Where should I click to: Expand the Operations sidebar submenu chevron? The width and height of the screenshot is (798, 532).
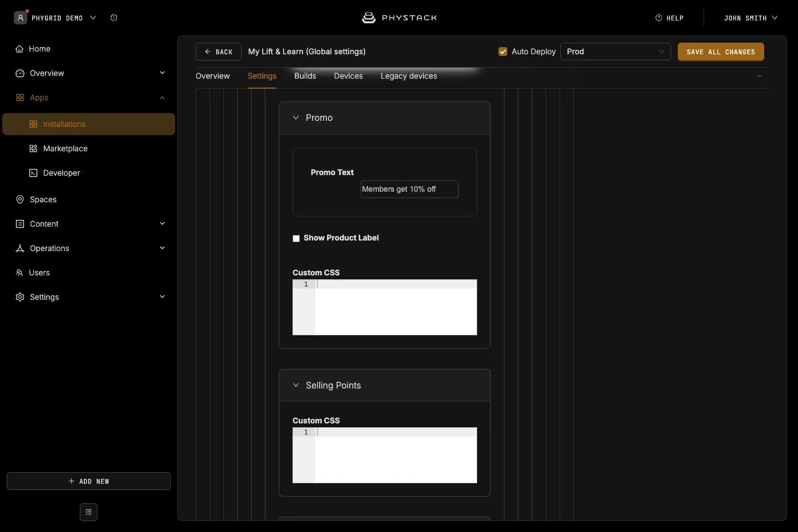(x=162, y=248)
